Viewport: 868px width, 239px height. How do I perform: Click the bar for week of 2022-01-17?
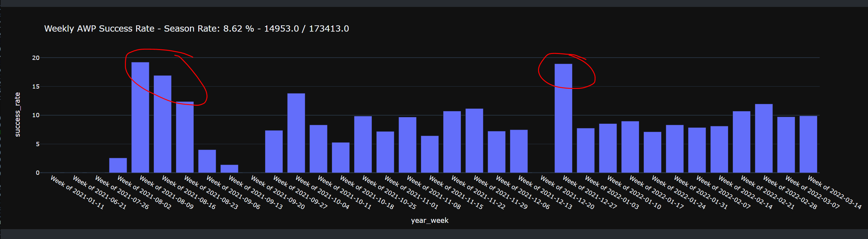coord(630,147)
